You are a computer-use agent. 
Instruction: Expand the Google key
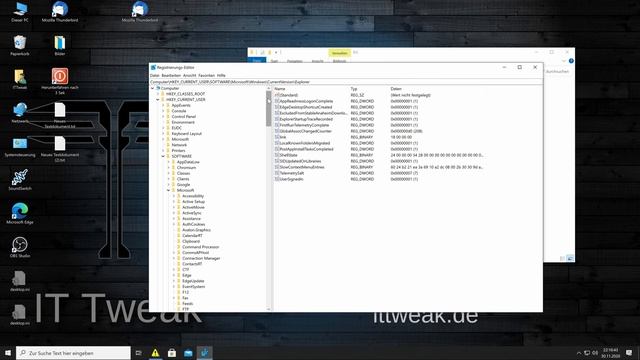169,184
